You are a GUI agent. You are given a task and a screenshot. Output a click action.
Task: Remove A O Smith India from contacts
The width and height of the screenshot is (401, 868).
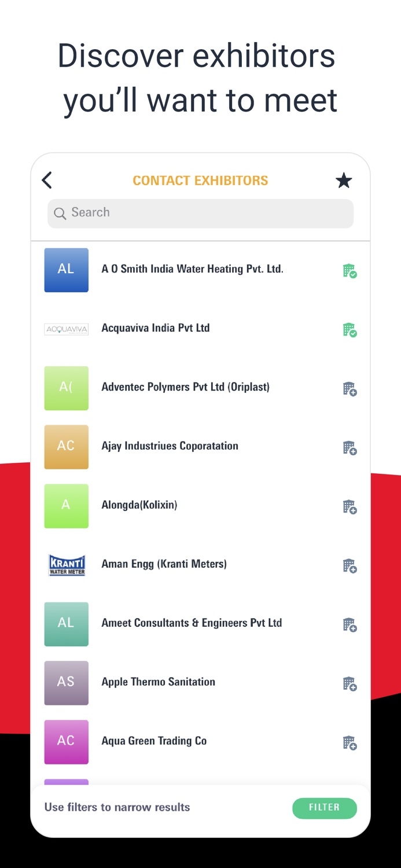(x=350, y=271)
